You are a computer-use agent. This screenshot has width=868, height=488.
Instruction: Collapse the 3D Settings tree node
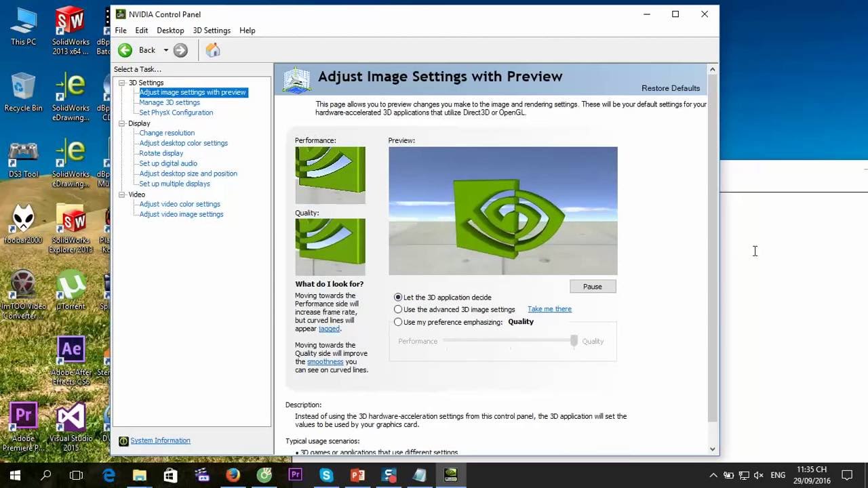pyautogui.click(x=122, y=83)
